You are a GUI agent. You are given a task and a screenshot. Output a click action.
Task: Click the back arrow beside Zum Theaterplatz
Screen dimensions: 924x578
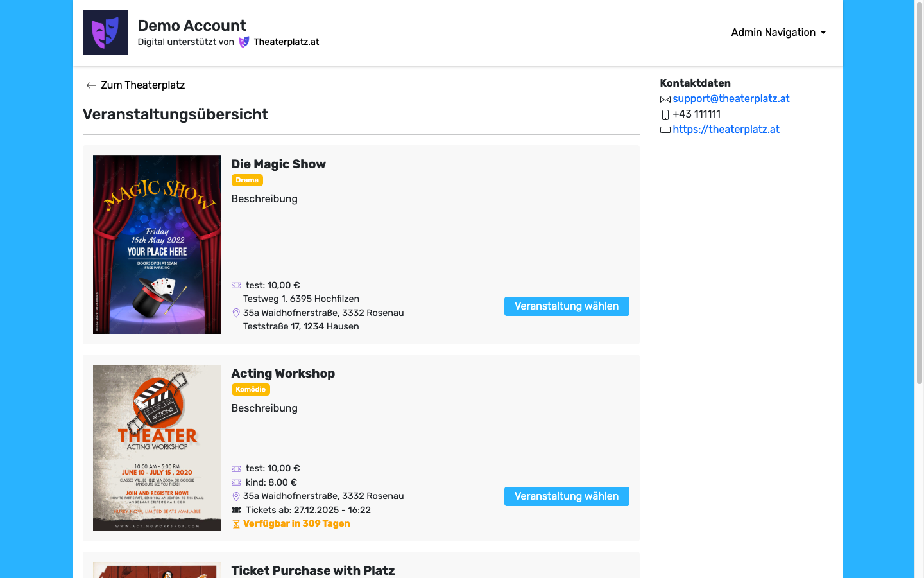(91, 85)
